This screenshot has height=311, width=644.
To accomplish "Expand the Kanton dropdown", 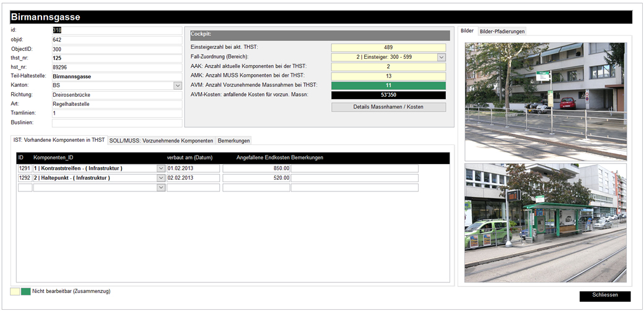I will [x=178, y=85].
